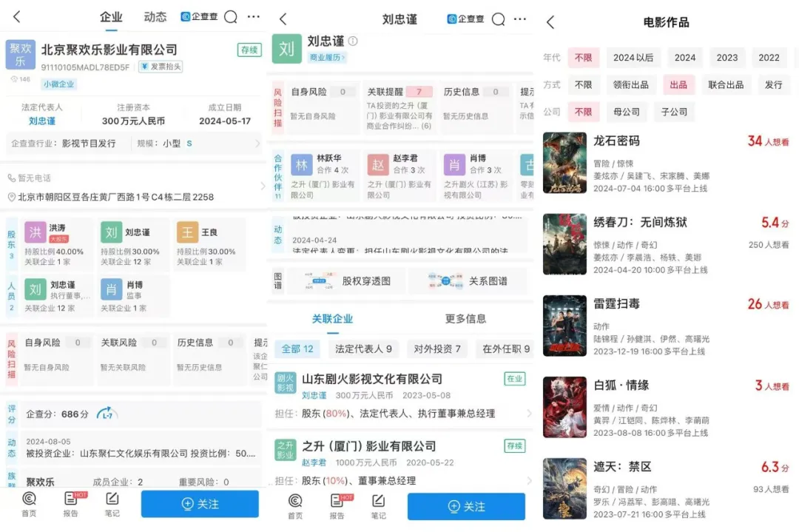Tap the info icon beside 刘忠谨 name
799x532 pixels.
[353, 41]
